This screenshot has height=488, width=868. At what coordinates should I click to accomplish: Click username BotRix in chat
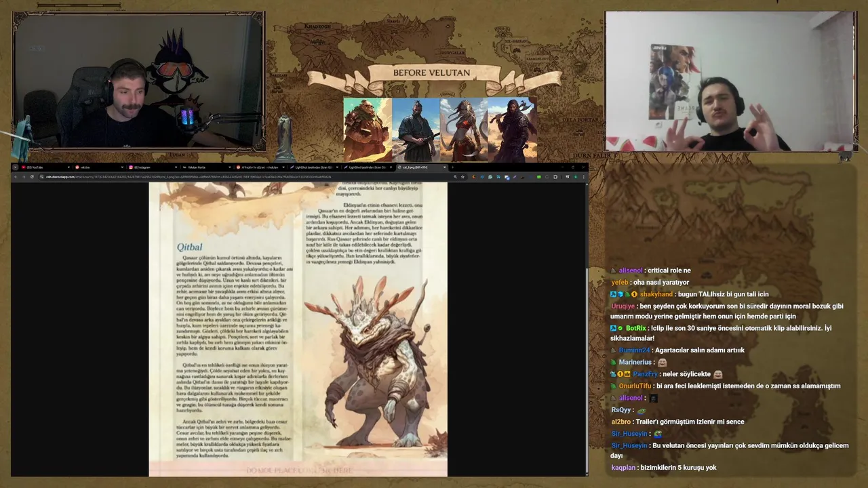point(635,329)
